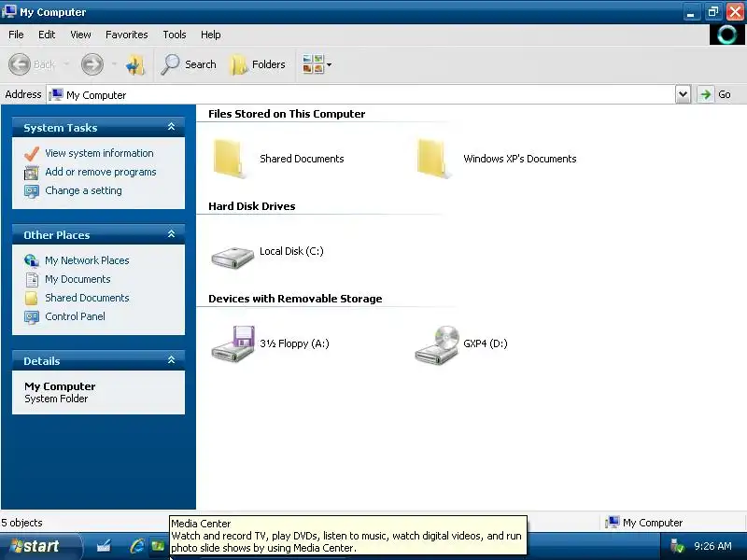Viewport: 747px width, 560px height.
Task: Click the checkmark icon beside View system information
Action: pyautogui.click(x=32, y=153)
